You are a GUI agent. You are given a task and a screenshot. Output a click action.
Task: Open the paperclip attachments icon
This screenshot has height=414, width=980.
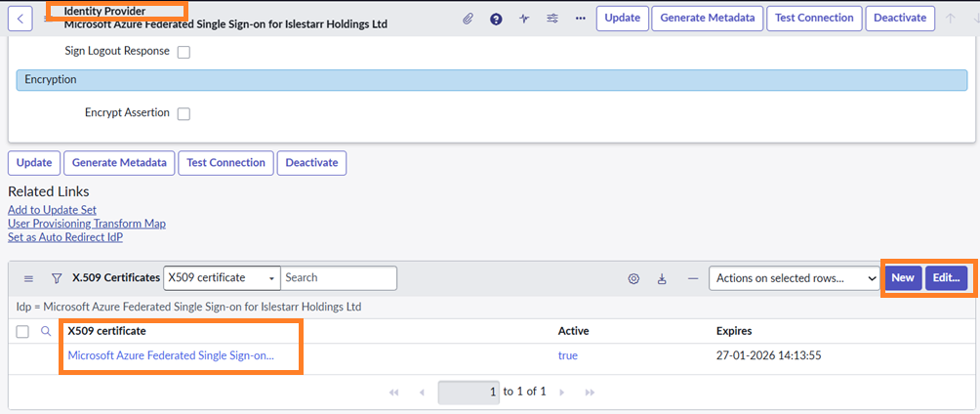(468, 19)
